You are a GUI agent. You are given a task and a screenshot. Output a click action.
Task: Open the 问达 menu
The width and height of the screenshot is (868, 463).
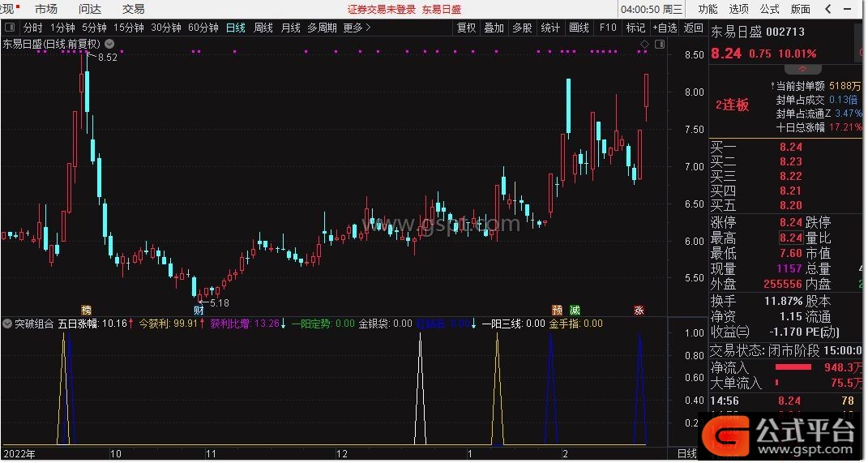(x=90, y=9)
